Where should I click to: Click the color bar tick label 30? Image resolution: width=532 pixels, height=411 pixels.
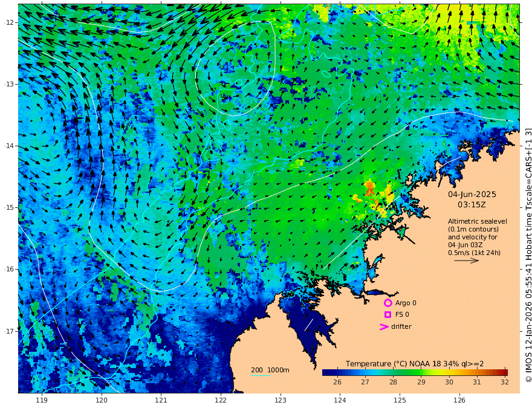click(x=449, y=382)
